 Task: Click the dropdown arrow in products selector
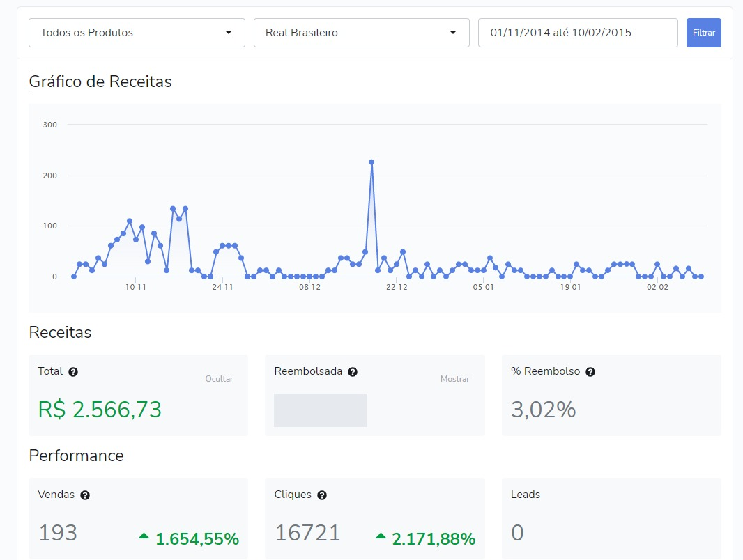click(x=228, y=33)
